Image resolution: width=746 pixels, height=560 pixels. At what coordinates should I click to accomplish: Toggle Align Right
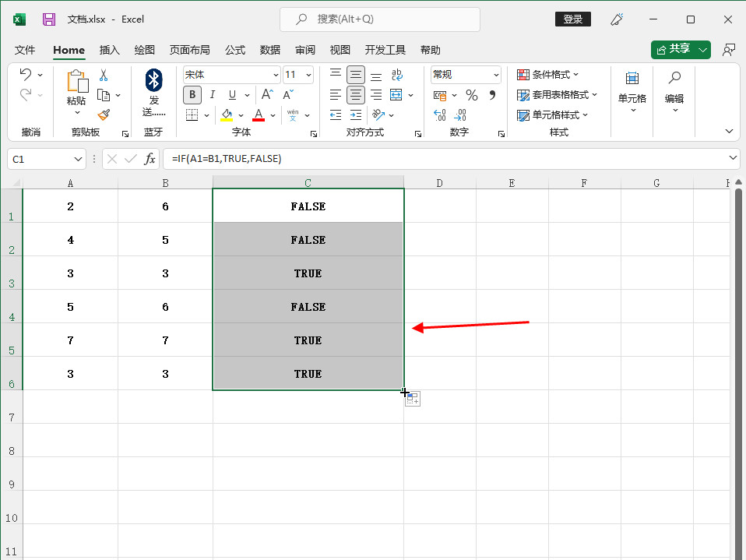tap(376, 95)
